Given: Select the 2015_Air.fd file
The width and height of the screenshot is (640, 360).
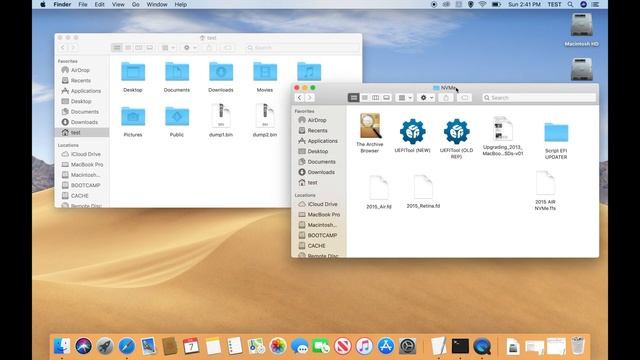Looking at the screenshot, I should 378,188.
